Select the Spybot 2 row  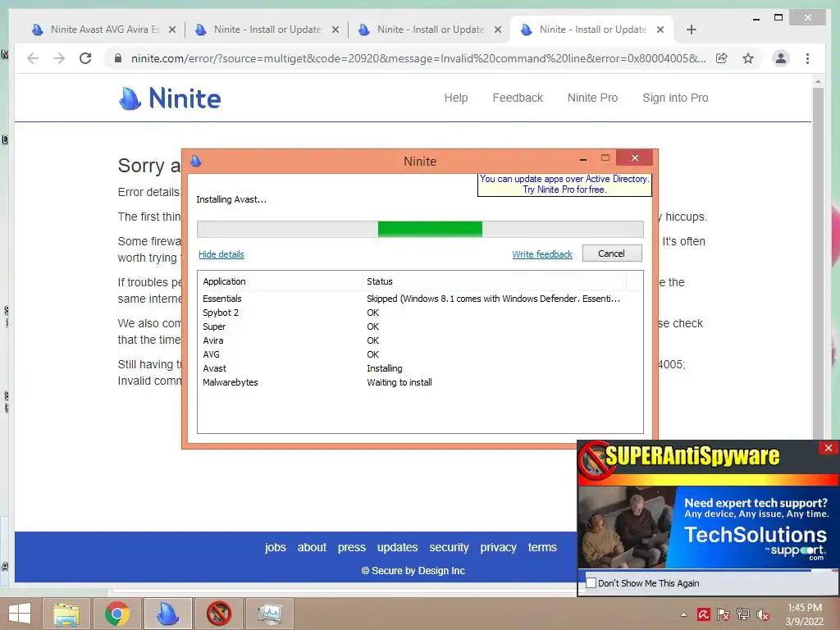pyautogui.click(x=420, y=313)
